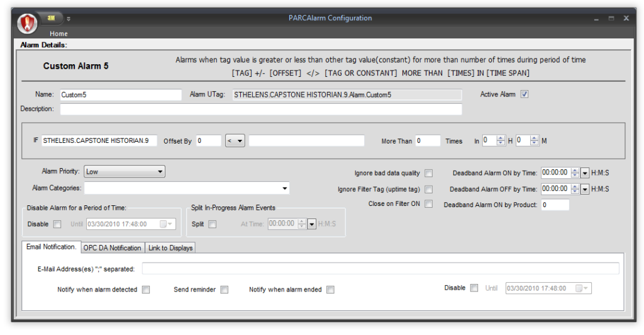Click the PARCAlarm shield application icon
The width and height of the screenshot is (644, 335).
[27, 23]
